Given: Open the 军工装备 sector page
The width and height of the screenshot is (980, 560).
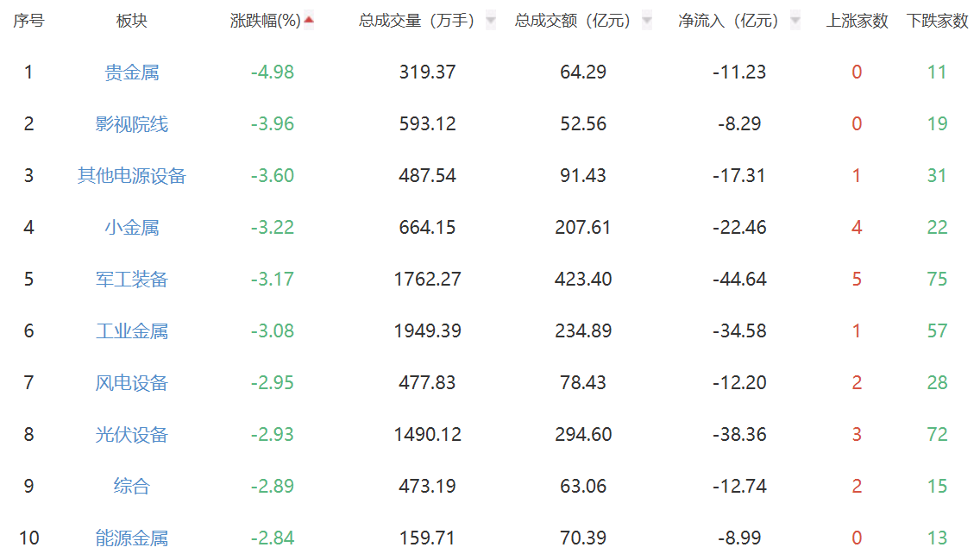Looking at the screenshot, I should pos(132,280).
